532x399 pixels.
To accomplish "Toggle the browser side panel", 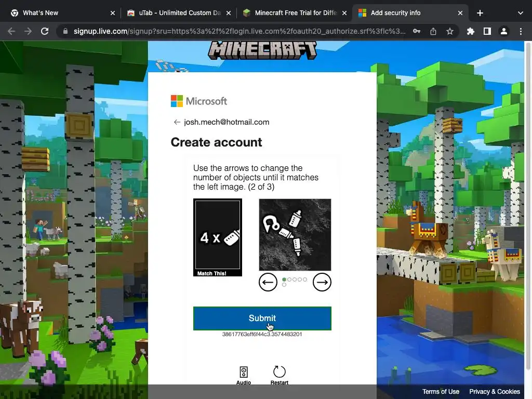I will coord(487,31).
